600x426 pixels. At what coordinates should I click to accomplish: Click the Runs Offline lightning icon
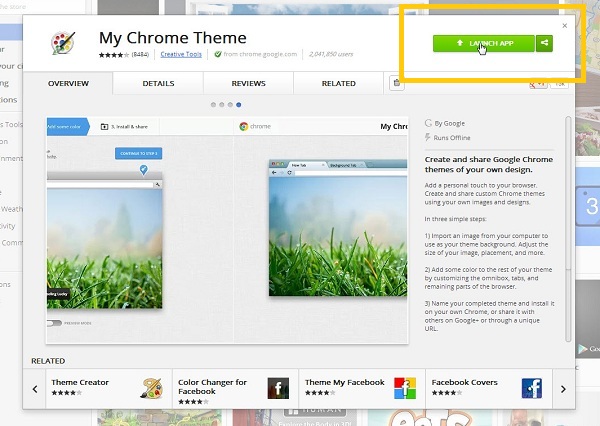click(429, 136)
